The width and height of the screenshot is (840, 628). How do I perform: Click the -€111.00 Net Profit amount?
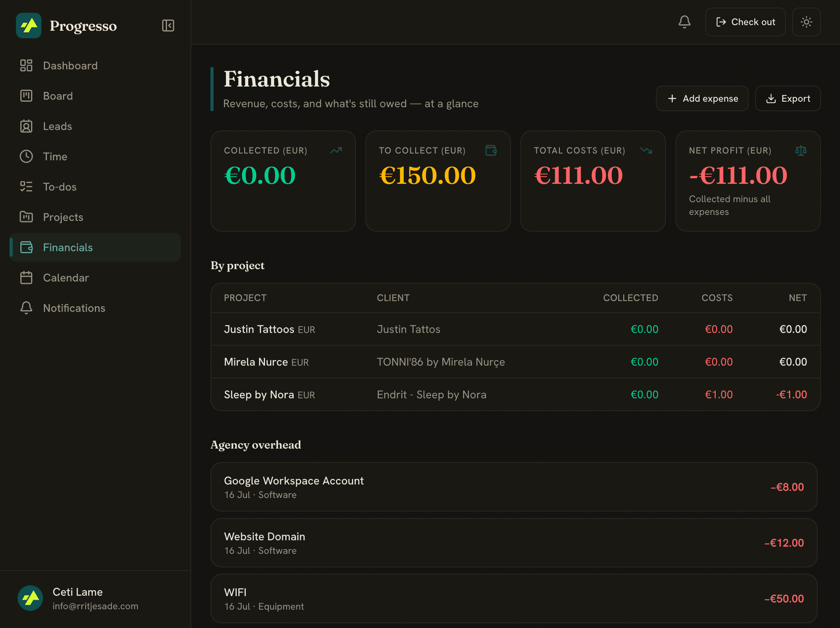[x=738, y=175]
